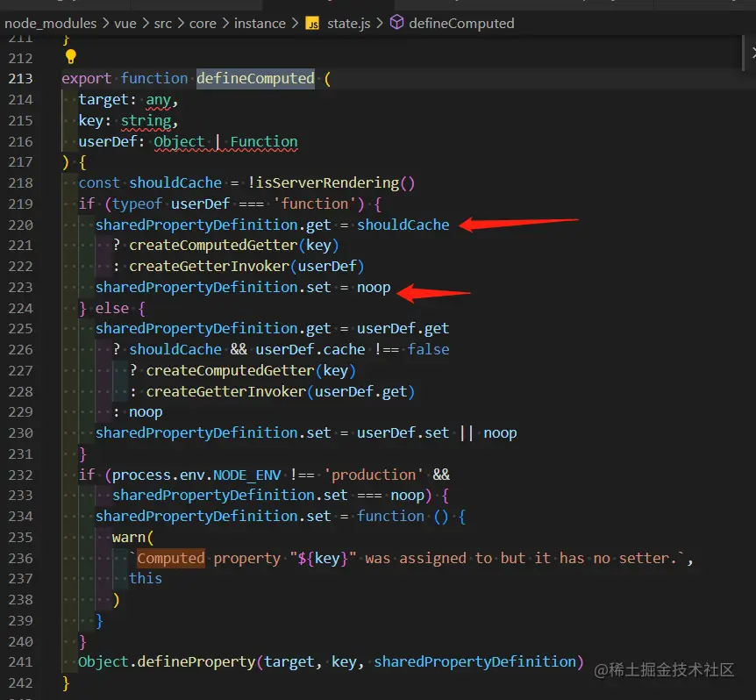
Task: Click 'typeof' keyword on line 219
Action: pos(137,204)
